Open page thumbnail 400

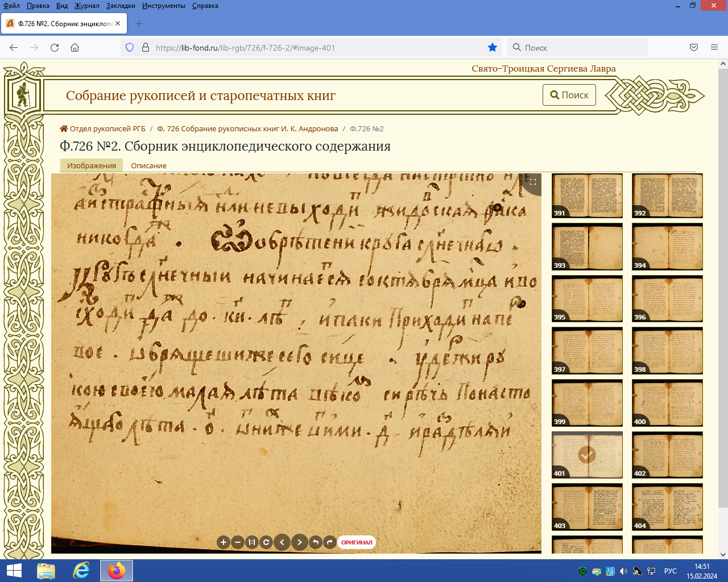click(667, 403)
